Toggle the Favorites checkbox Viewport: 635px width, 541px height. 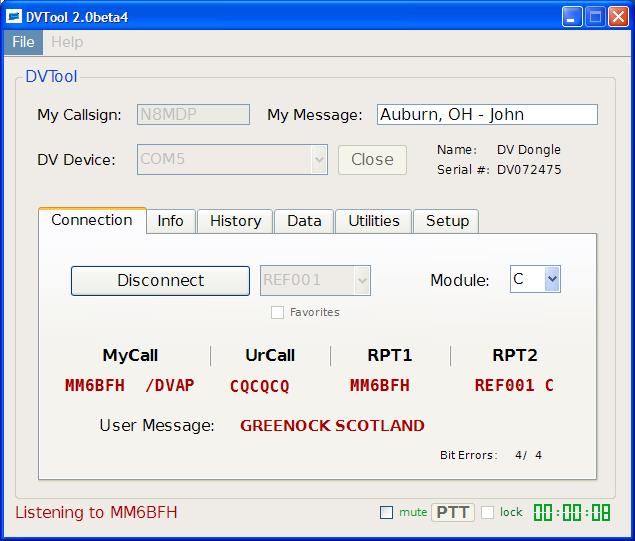pos(277,312)
